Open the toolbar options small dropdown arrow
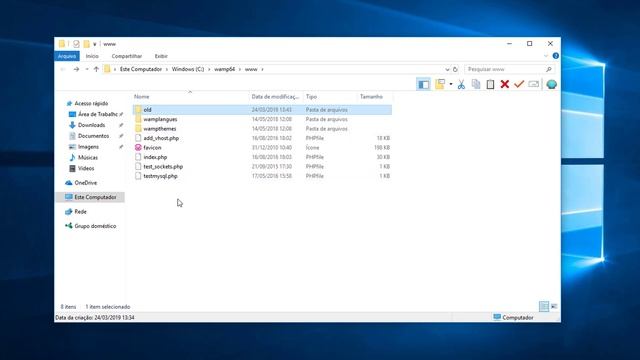The width and height of the screenshot is (640, 360). (x=451, y=84)
